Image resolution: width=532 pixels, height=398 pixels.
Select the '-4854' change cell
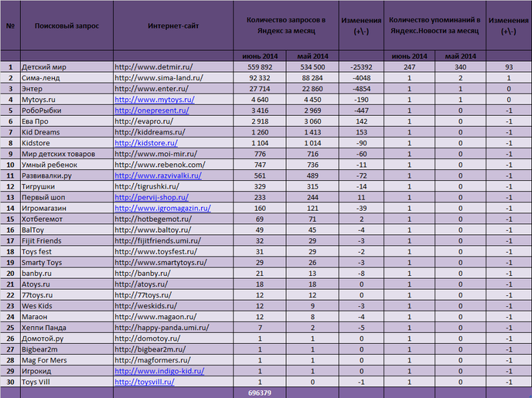tap(361, 89)
